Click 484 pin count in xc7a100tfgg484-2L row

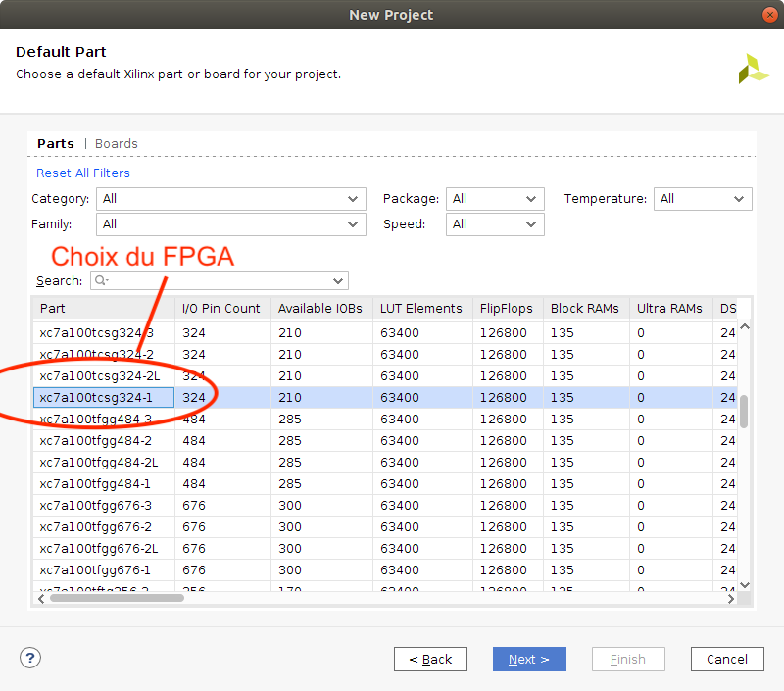223,462
